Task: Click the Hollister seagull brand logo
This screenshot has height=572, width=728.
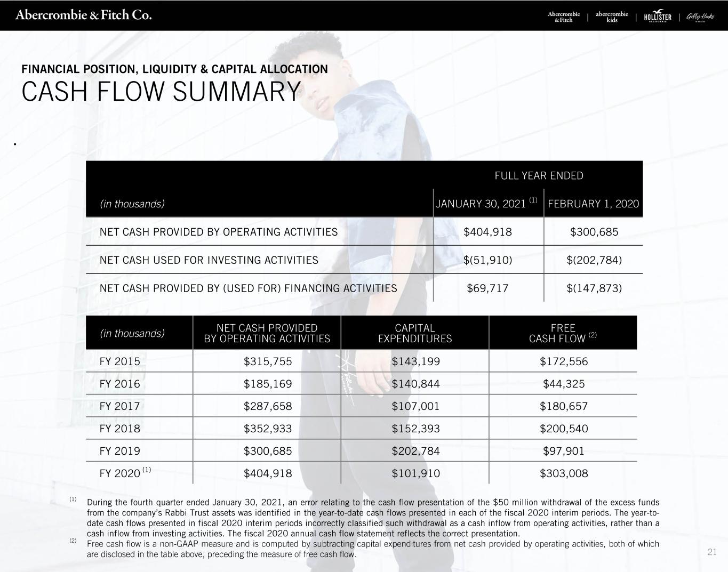Action: coord(658,16)
